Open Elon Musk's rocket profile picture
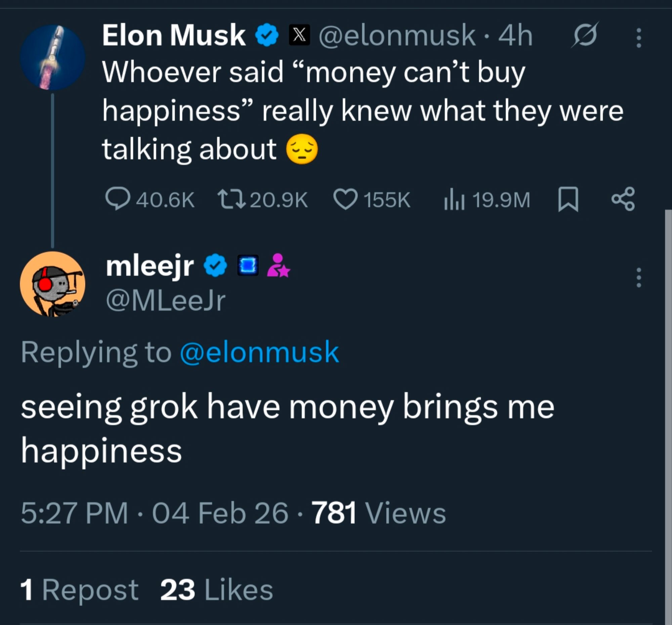Image resolution: width=672 pixels, height=625 pixels. pyautogui.click(x=52, y=57)
